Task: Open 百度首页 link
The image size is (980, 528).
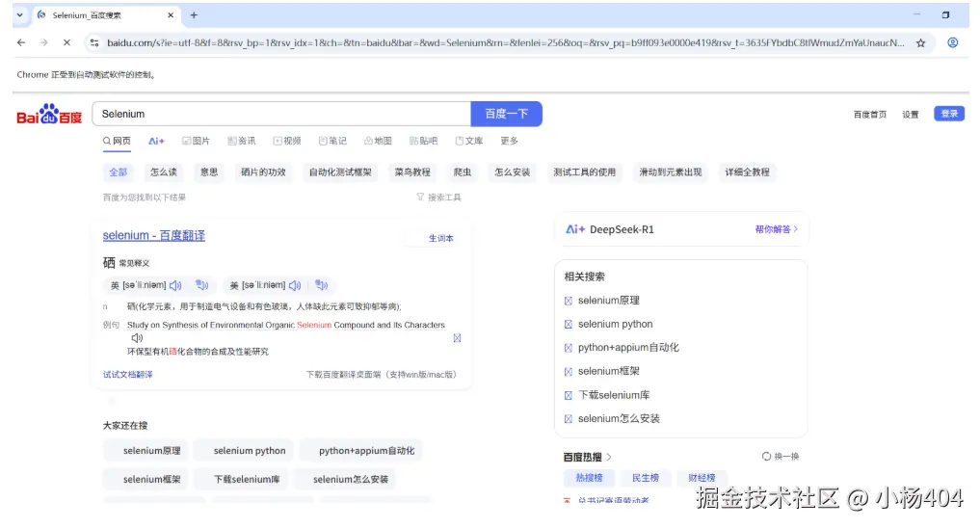Action: [x=870, y=115]
